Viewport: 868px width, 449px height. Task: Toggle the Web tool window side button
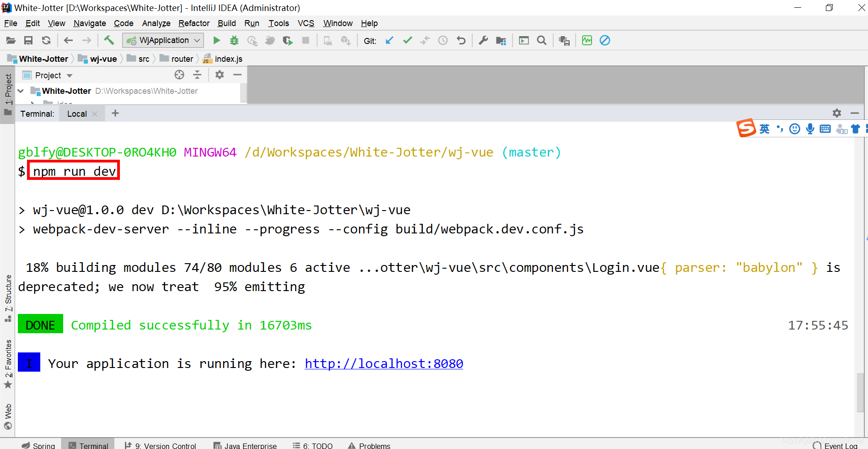tap(8, 417)
